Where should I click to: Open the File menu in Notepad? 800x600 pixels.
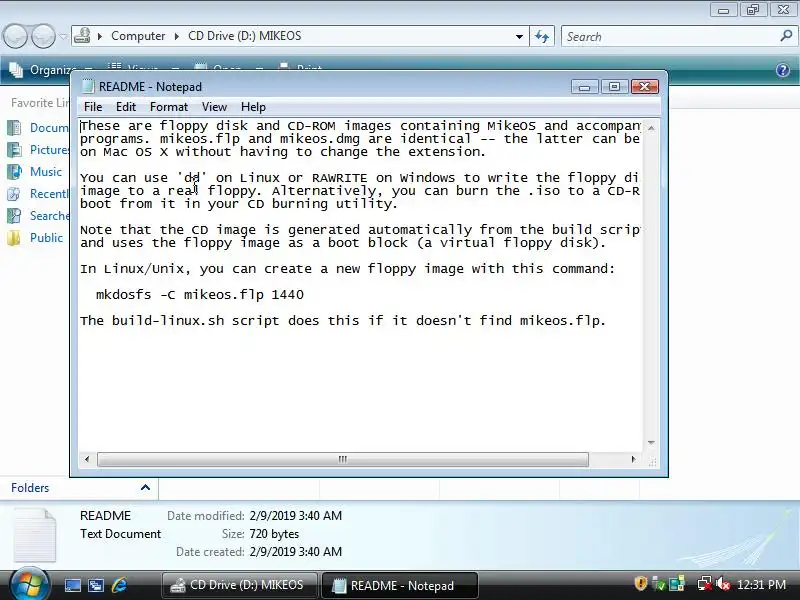pos(93,107)
